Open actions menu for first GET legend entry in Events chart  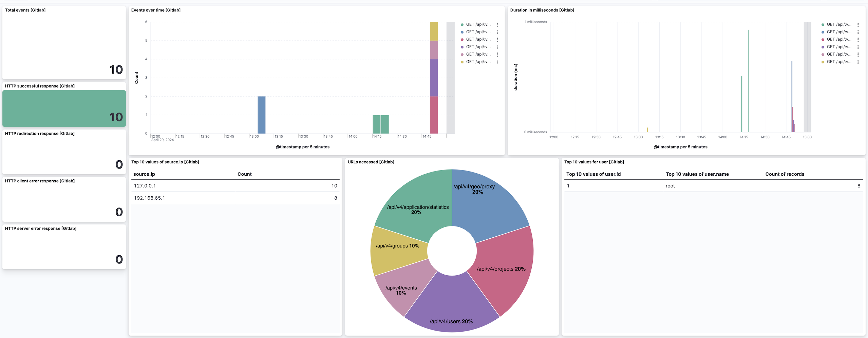(497, 24)
